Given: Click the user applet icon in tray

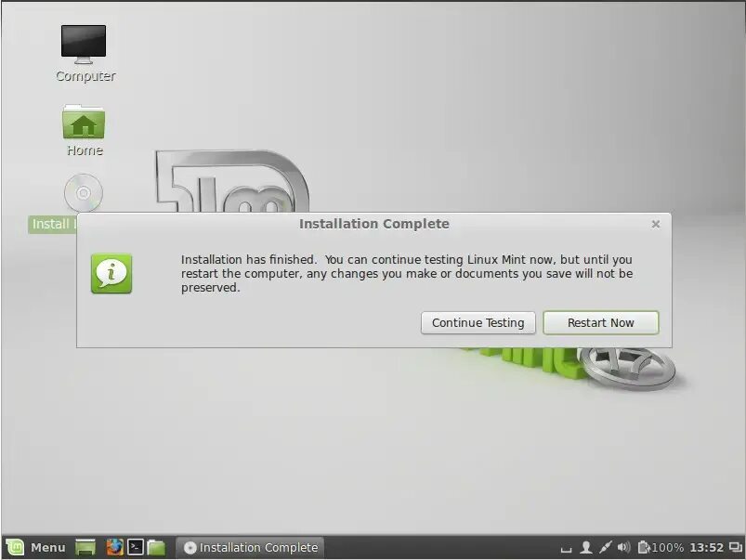Looking at the screenshot, I should [x=586, y=548].
